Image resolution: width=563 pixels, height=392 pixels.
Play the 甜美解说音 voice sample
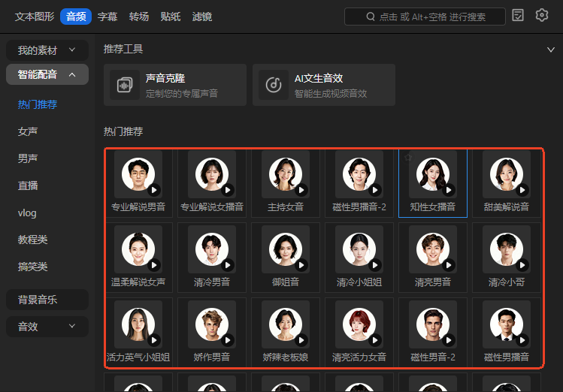pyautogui.click(x=522, y=191)
